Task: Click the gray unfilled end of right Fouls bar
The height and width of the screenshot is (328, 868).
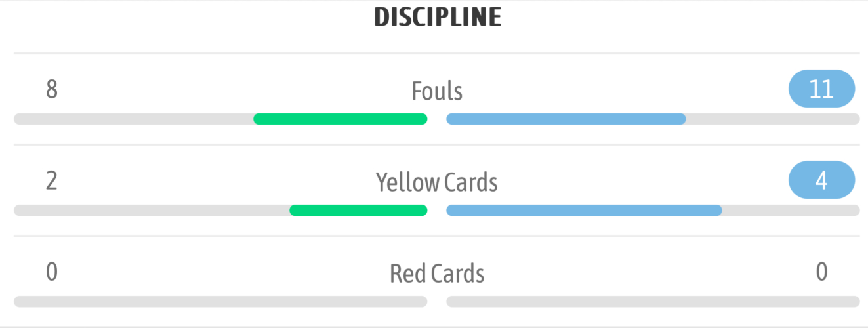Action: pos(773,119)
